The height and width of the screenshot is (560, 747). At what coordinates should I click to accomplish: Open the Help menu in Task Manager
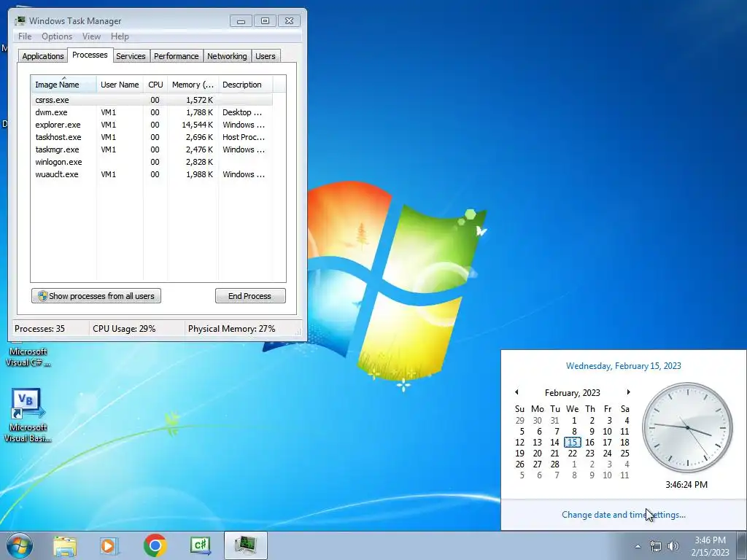click(120, 36)
